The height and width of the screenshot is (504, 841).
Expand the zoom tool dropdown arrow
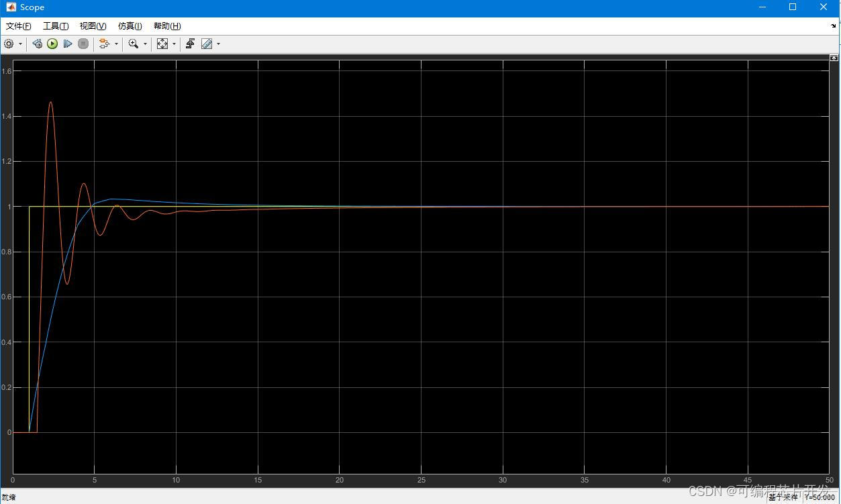point(145,44)
